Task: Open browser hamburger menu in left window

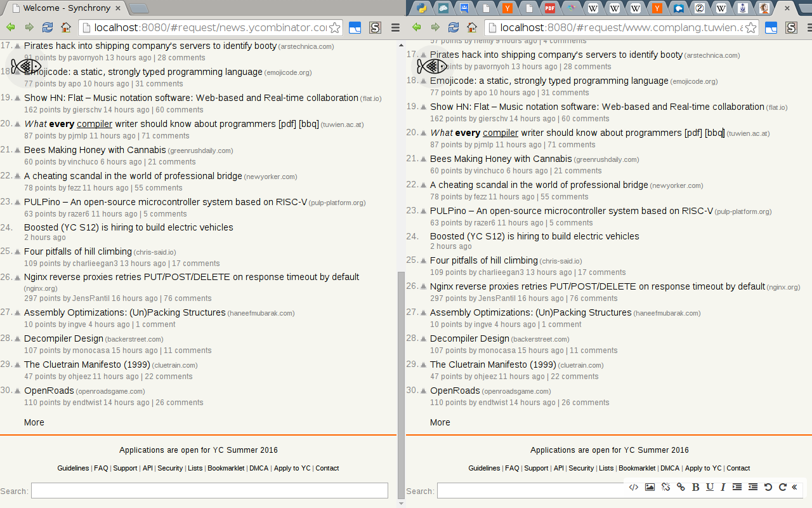Action: tap(395, 28)
